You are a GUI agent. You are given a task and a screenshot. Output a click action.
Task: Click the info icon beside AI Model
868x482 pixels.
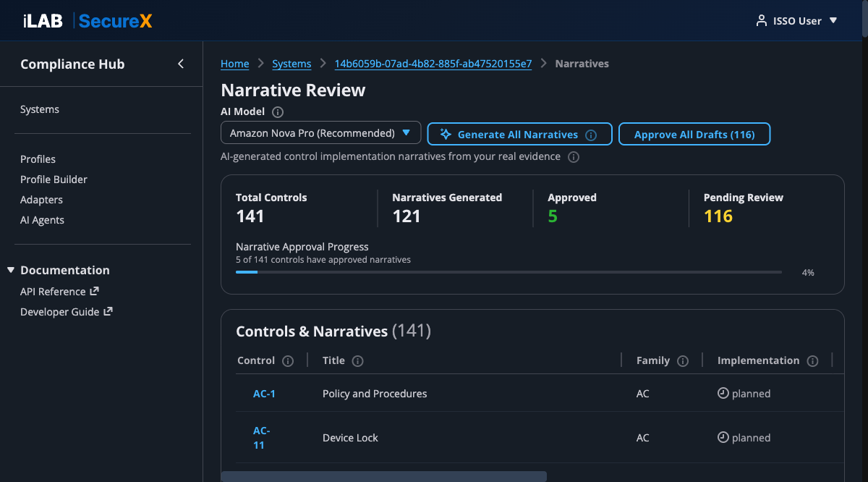278,112
